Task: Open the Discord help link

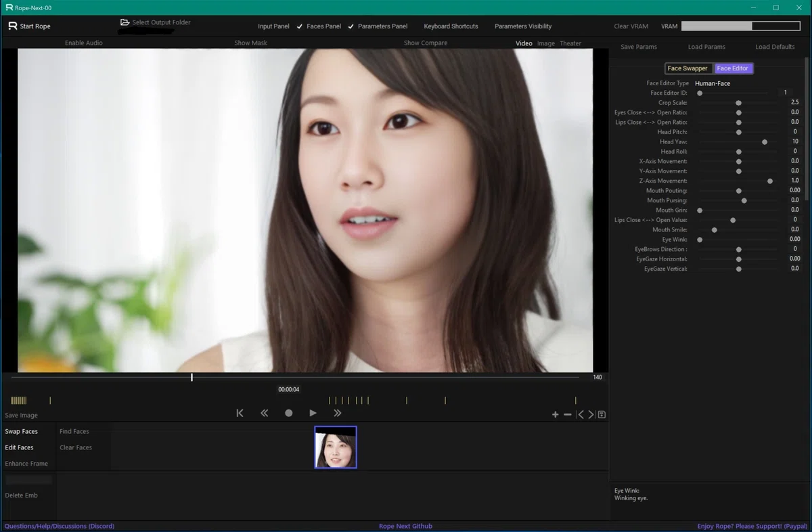Action: (60, 526)
